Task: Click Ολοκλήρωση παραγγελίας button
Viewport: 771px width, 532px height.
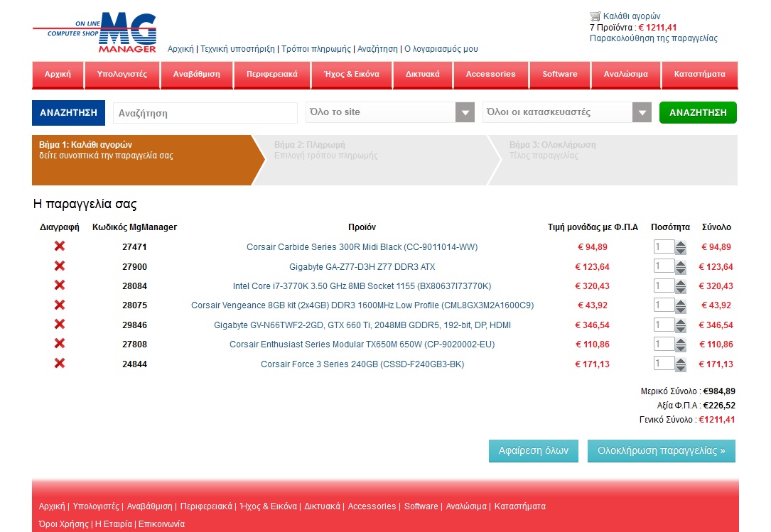Action: pyautogui.click(x=662, y=451)
